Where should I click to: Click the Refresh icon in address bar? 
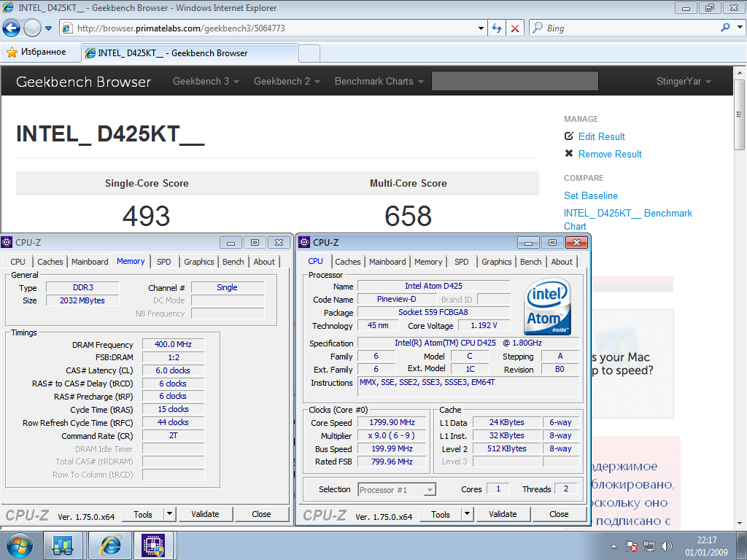496,28
